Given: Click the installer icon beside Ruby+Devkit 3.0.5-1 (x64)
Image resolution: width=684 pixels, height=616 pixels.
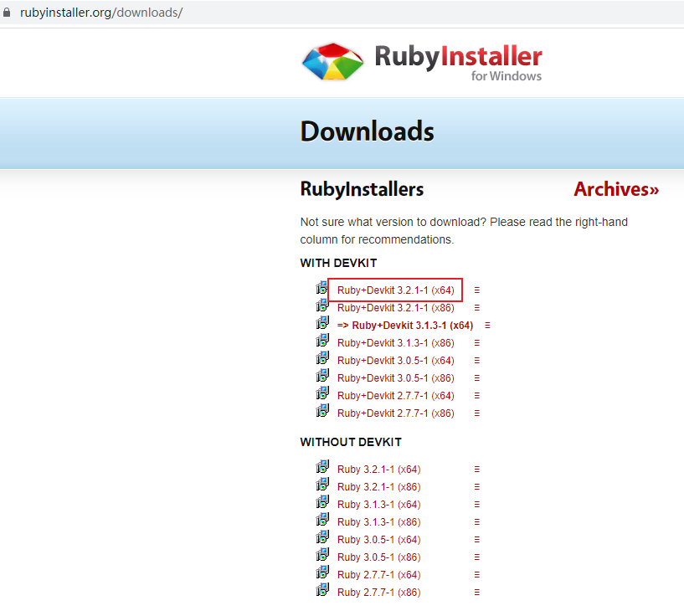Looking at the screenshot, I should click(322, 358).
